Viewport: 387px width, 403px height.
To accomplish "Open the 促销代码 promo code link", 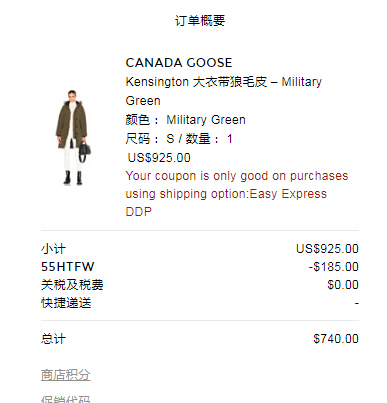I will [x=66, y=399].
